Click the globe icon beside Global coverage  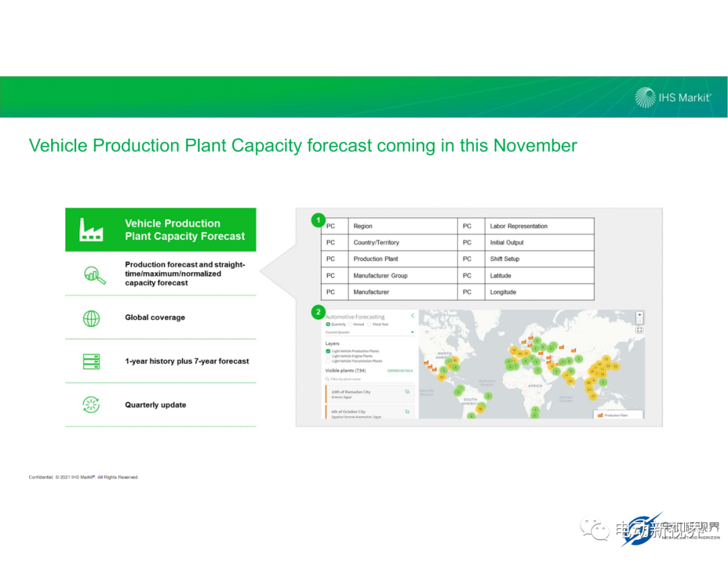click(92, 319)
